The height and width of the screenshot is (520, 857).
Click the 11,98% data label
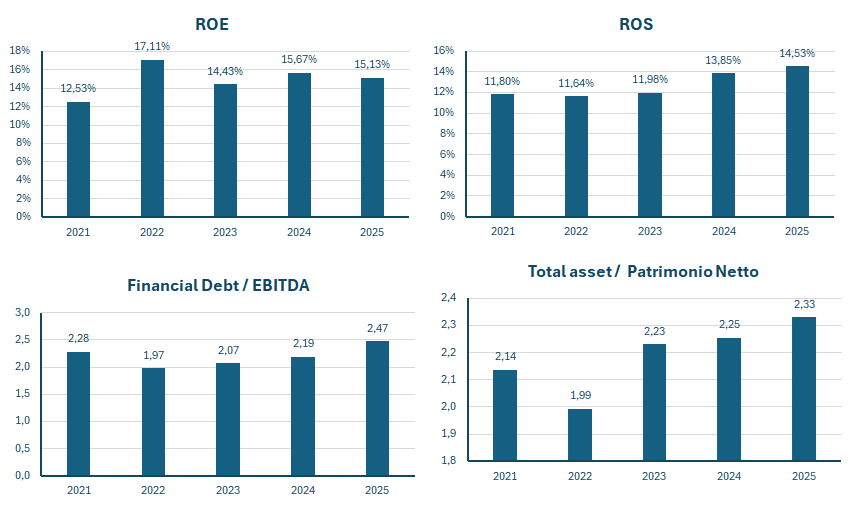pyautogui.click(x=650, y=79)
